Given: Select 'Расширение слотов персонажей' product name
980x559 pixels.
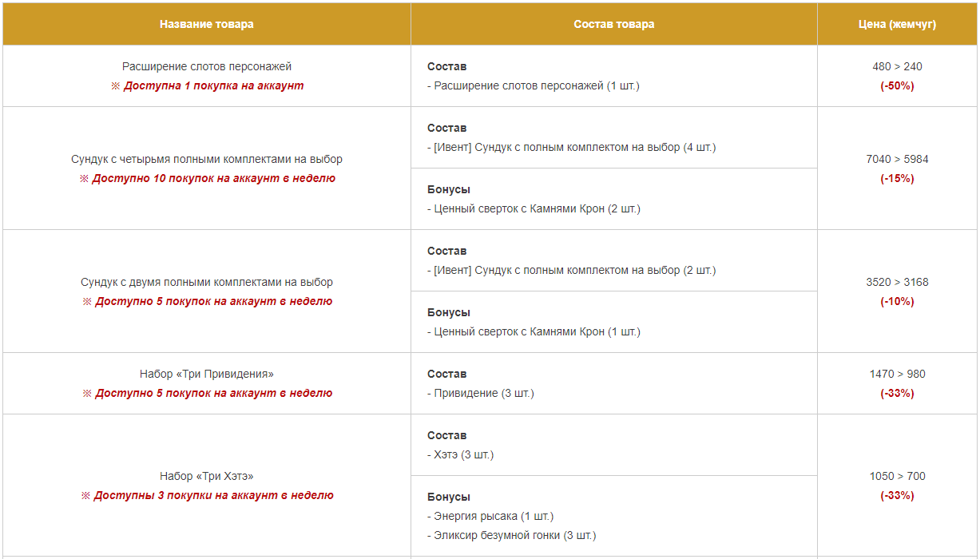Looking at the screenshot, I should [x=207, y=66].
